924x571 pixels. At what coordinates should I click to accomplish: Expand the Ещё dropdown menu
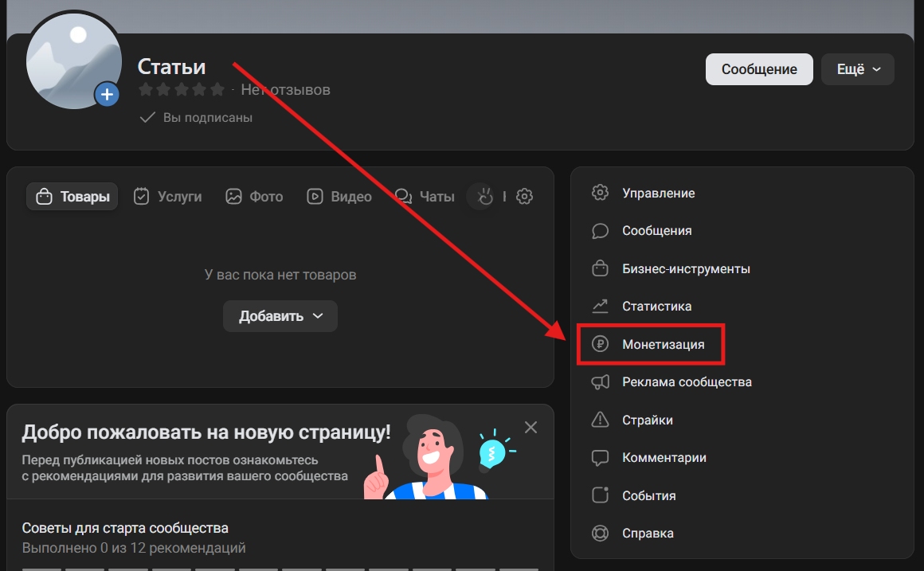(x=857, y=69)
